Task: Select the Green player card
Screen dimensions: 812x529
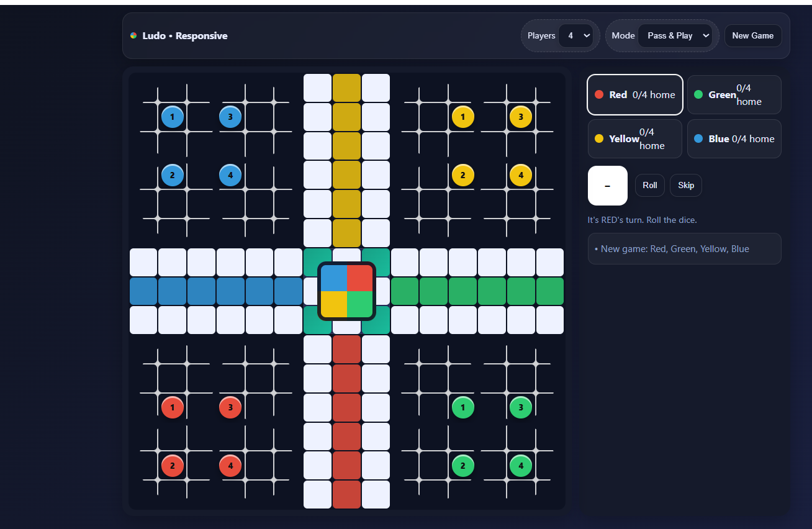Action: [x=734, y=95]
